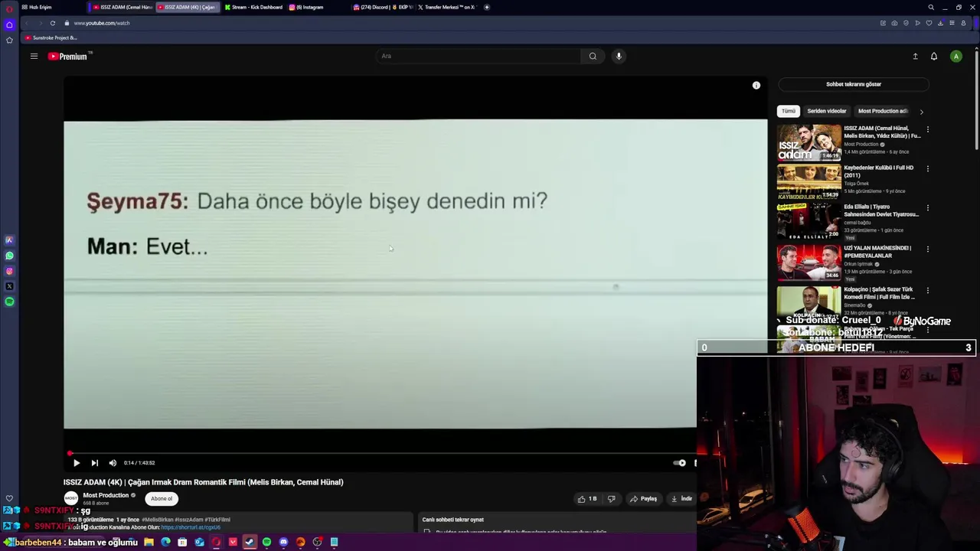Open the YouTube hamburger guide menu

(x=34, y=56)
